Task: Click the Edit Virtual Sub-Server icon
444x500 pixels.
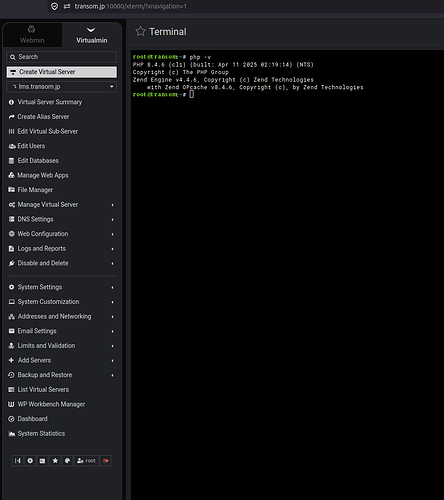Action: (x=11, y=132)
